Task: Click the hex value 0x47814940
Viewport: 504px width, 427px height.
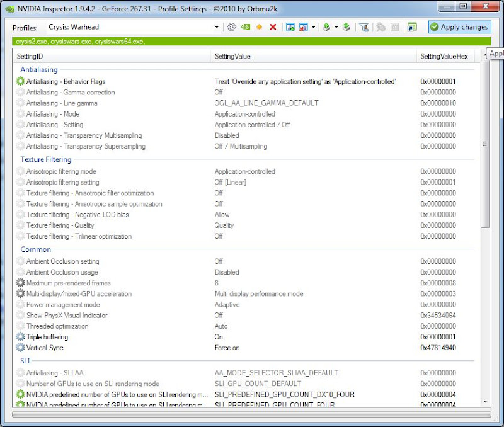Action: [438, 348]
